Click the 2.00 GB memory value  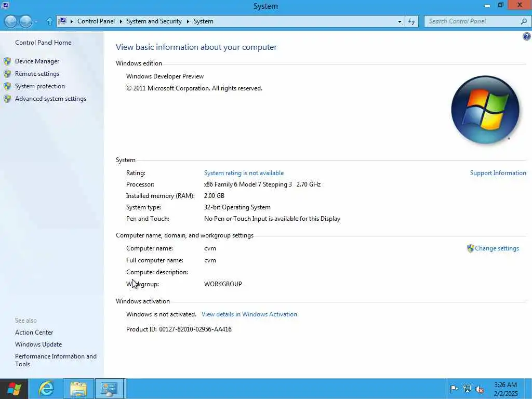[214, 196]
